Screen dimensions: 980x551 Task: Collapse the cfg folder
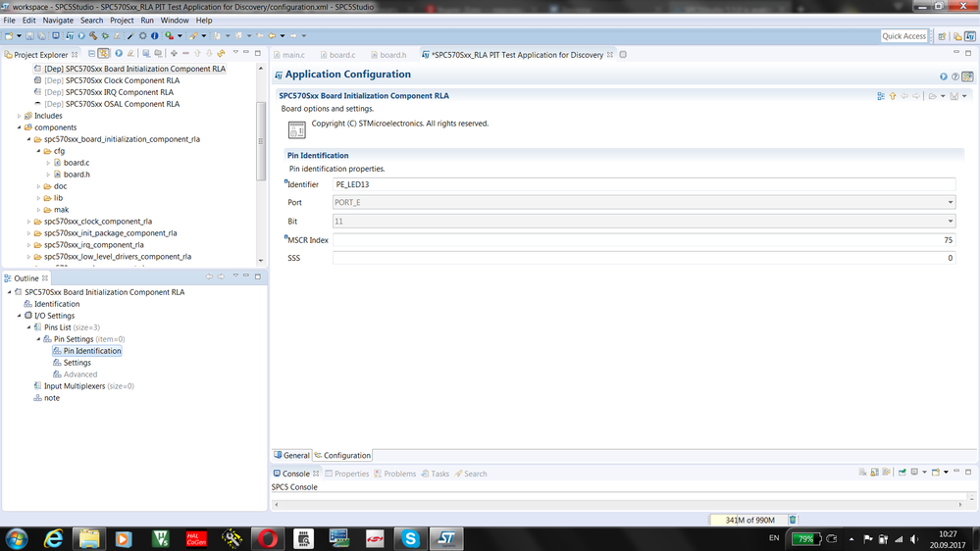coord(39,151)
